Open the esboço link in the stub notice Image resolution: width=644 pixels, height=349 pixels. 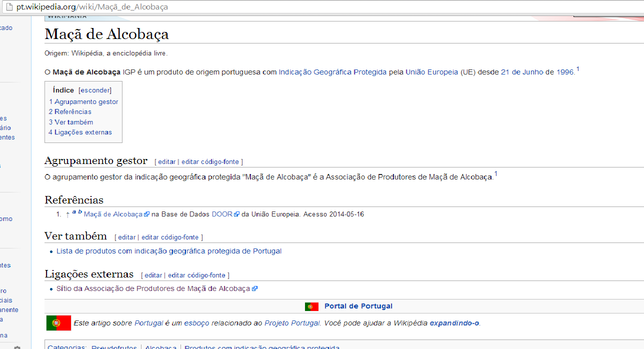(x=196, y=323)
